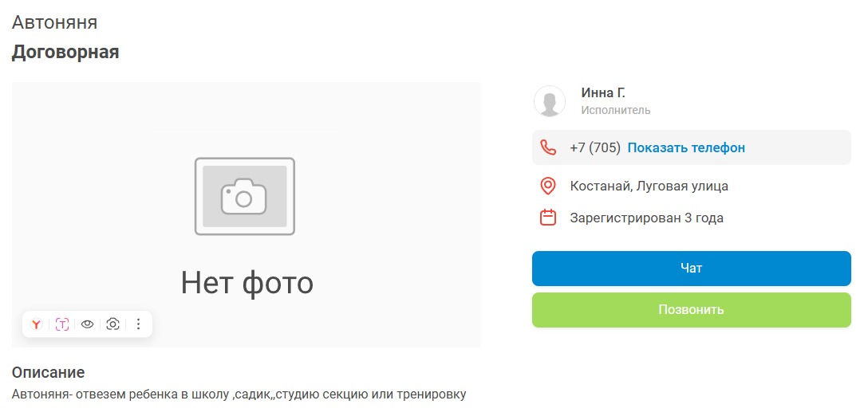Click the Yandex logo in image toolbar
Screen dimensions: 868x416
36,324
